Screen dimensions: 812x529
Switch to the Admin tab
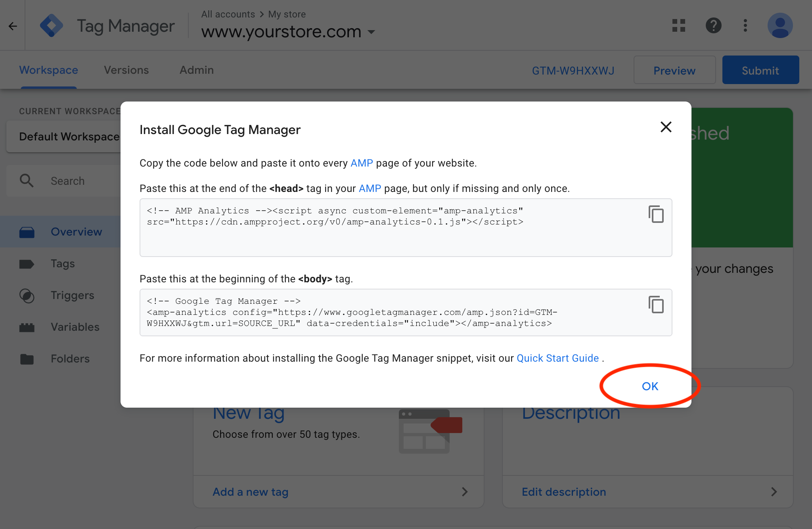[x=197, y=70]
